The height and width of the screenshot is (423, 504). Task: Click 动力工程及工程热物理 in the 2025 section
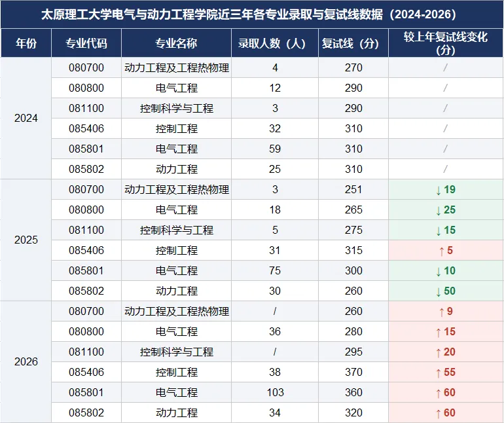[177, 189]
